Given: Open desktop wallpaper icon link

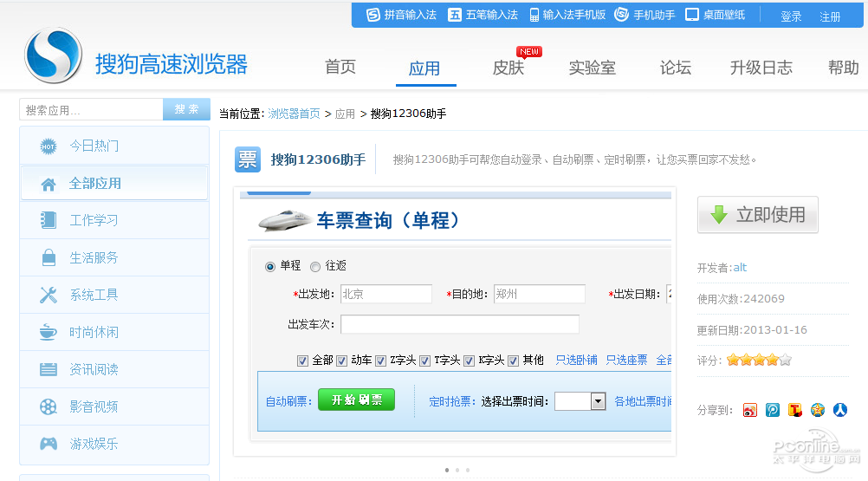Looking at the screenshot, I should (x=692, y=15).
